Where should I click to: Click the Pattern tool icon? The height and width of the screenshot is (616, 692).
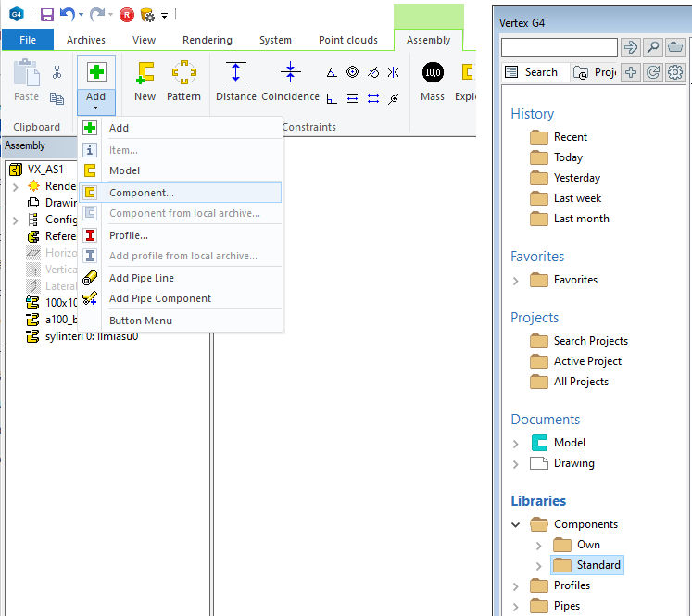[183, 82]
